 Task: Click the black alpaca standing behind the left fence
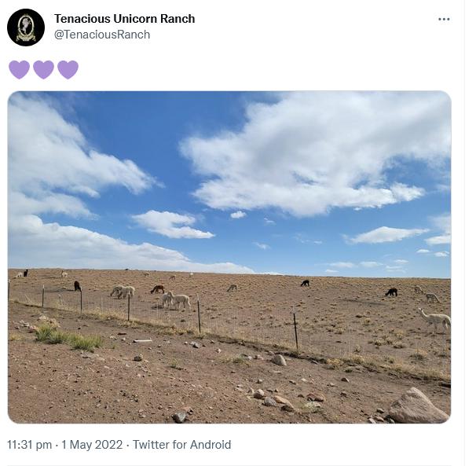(78, 286)
